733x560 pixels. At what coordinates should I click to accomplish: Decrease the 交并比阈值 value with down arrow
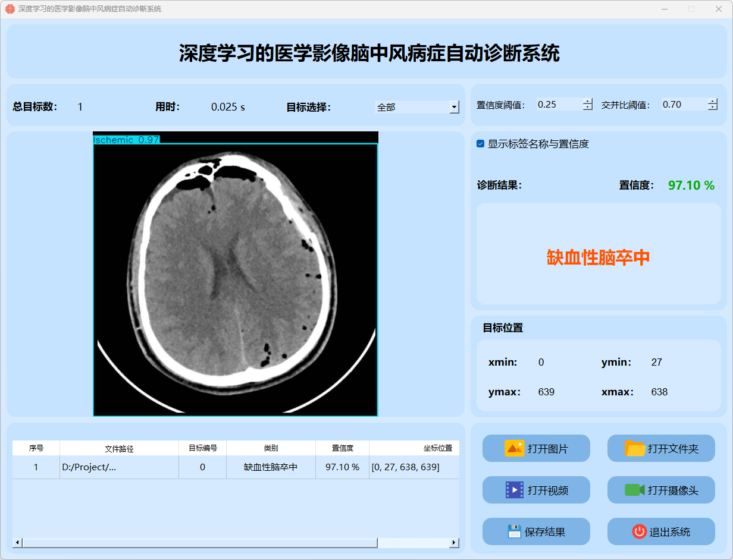[x=713, y=108]
